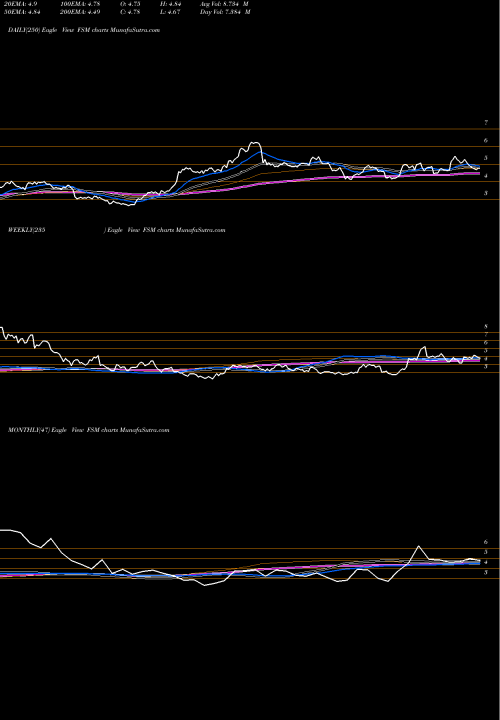Click the monthly chart axis label 3
The width and height of the screenshot is (500, 720).
coord(486,572)
